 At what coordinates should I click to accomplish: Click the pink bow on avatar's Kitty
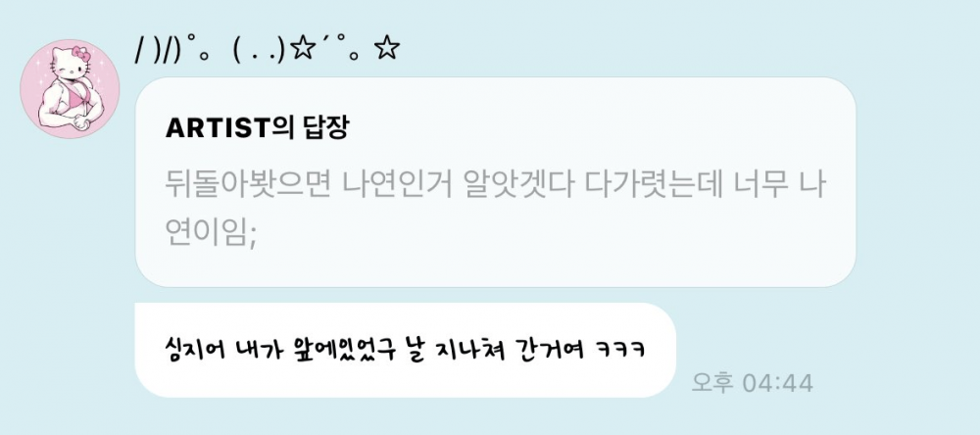(x=80, y=53)
